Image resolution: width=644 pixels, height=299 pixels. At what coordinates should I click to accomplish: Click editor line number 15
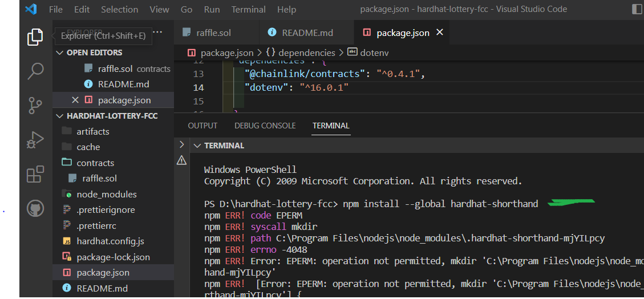coord(199,101)
